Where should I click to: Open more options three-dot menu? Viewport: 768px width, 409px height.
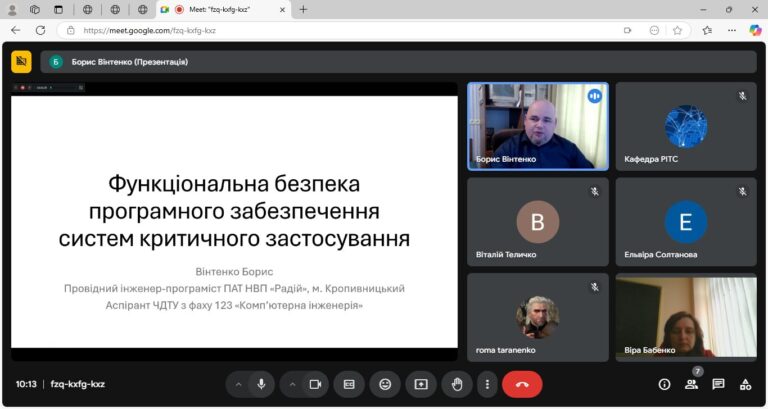coord(487,384)
